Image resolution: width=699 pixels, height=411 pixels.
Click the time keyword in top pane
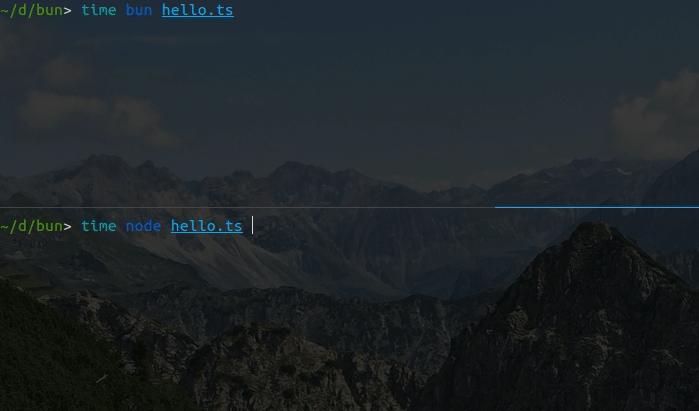click(x=99, y=10)
